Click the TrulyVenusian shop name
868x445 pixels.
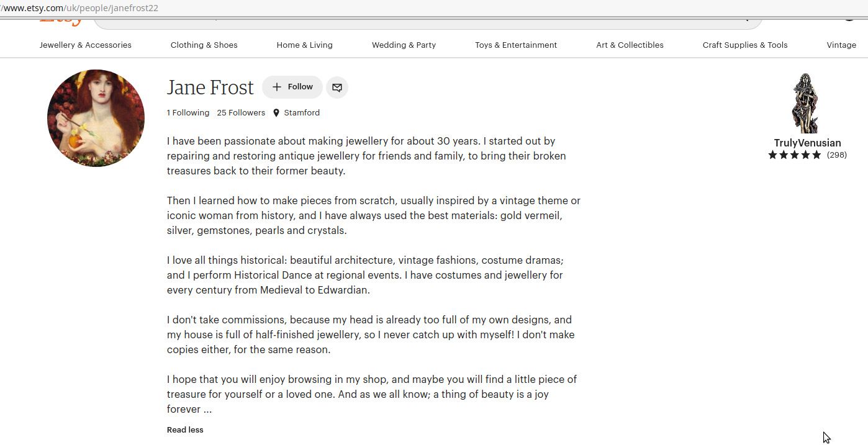[x=807, y=143]
